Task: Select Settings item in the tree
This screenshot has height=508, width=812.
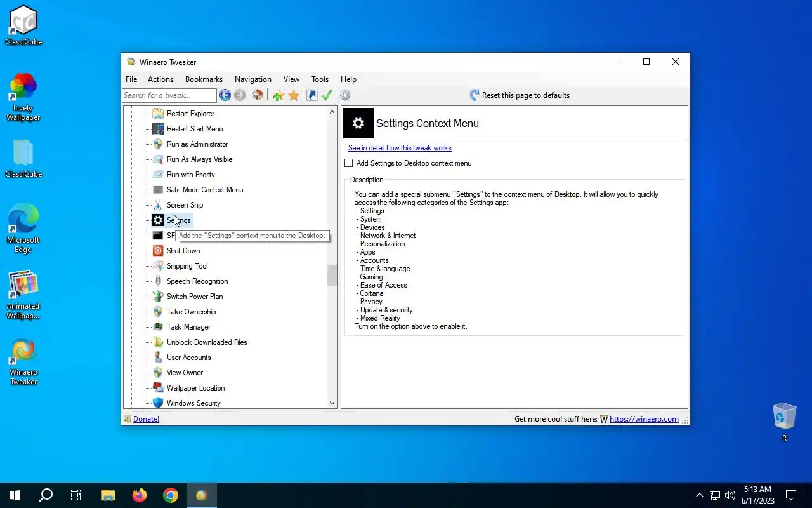Action: [178, 220]
